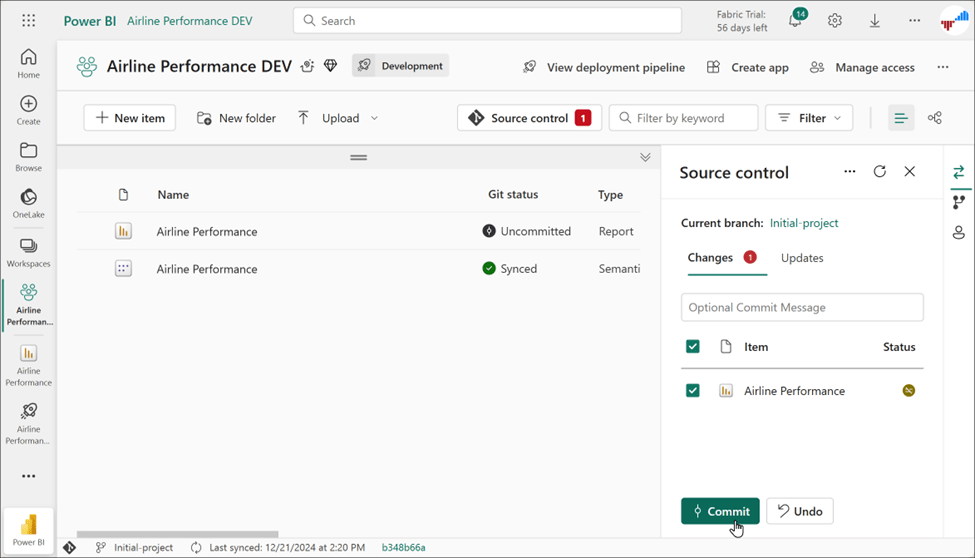
Task: Create a New folder
Action: [x=236, y=118]
